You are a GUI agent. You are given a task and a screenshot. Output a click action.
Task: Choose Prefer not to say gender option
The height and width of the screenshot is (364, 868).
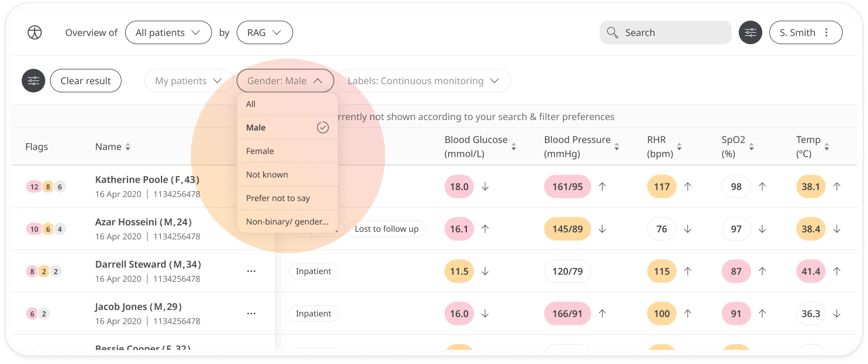[287, 198]
